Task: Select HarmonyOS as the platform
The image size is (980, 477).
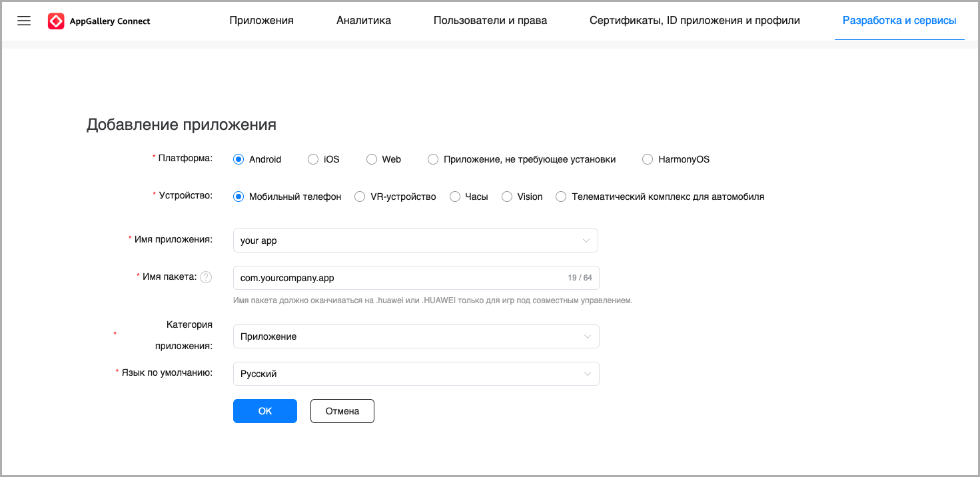Action: (648, 159)
